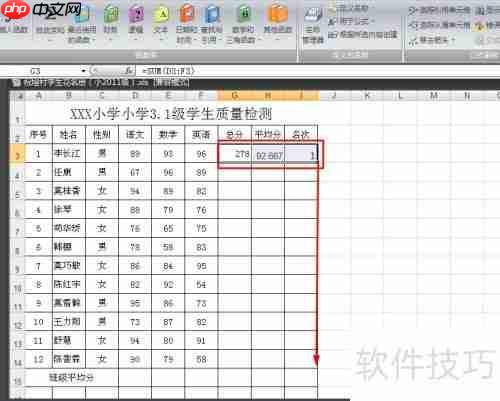Open the Text functions library
Screen dimensions: 500x401
pyautogui.click(x=160, y=21)
